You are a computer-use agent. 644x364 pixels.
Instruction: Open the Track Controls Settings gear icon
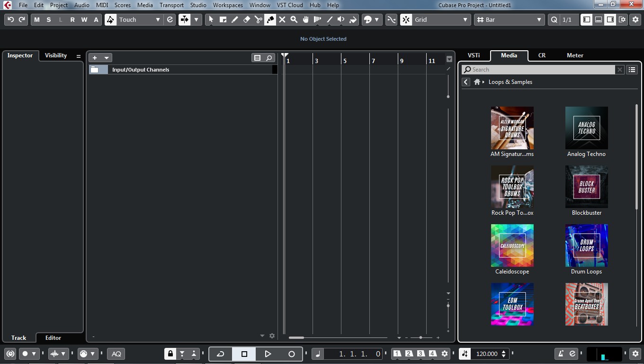(272, 336)
